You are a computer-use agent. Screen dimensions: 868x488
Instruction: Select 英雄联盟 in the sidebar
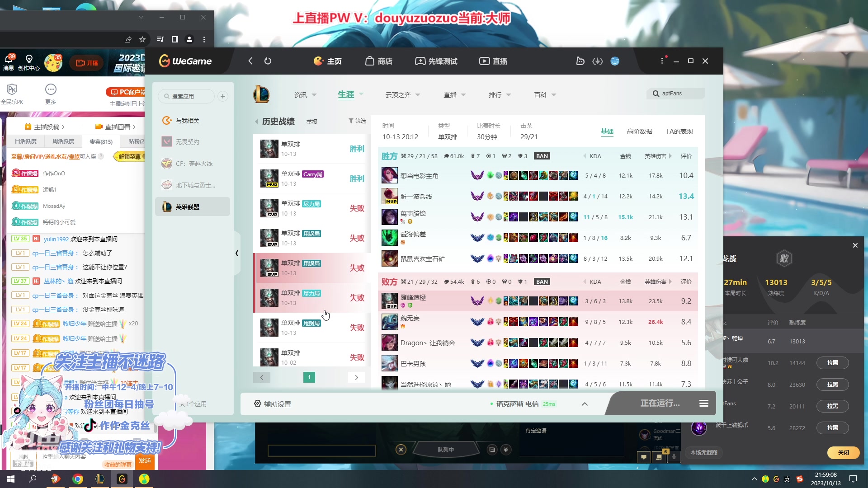[x=193, y=207]
